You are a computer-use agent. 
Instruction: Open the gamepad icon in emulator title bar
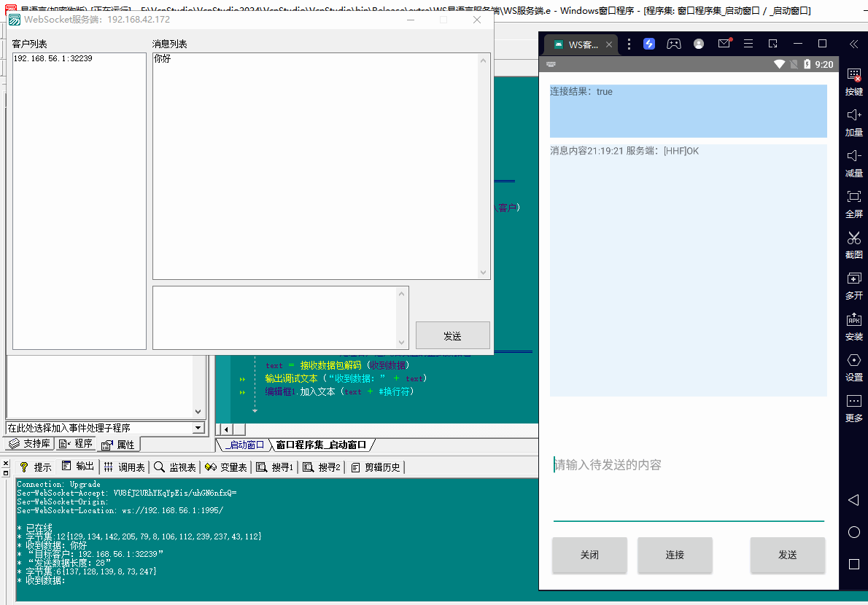point(674,44)
